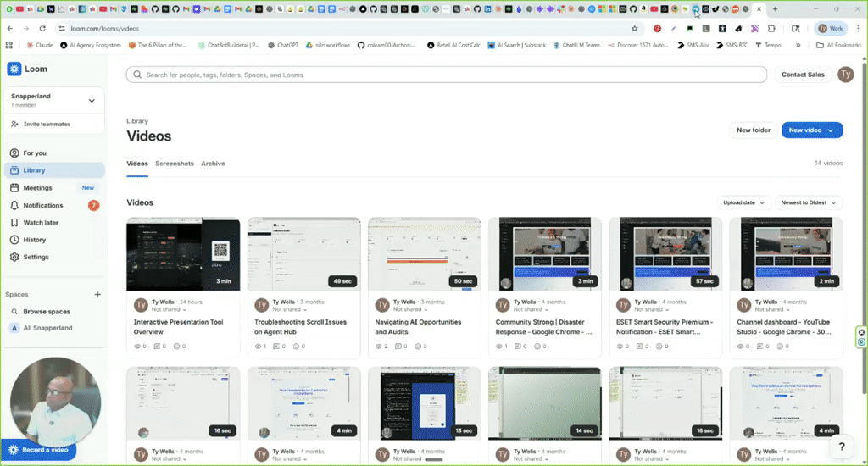Open the ChatGPT bookmark
The image size is (868, 466).
(x=283, y=46)
